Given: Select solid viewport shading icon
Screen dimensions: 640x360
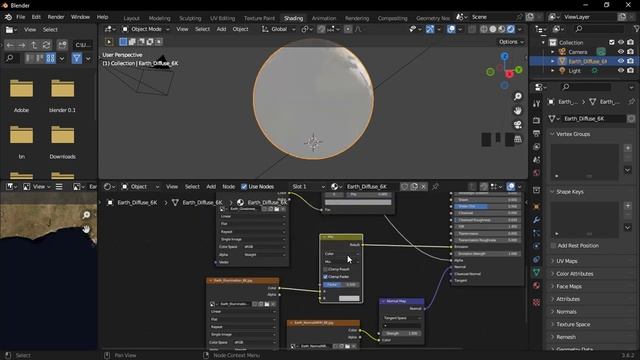Looking at the screenshot, I should click(x=493, y=29).
